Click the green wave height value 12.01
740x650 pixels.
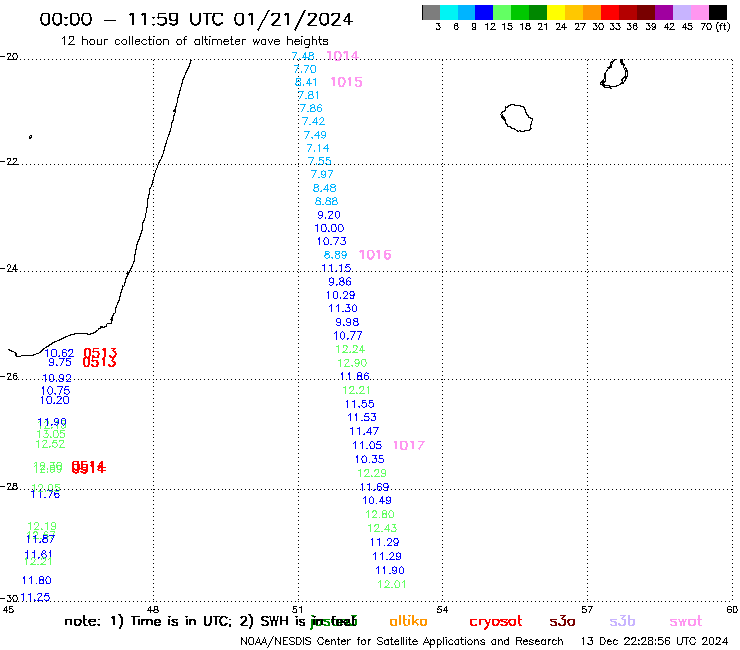[392, 584]
